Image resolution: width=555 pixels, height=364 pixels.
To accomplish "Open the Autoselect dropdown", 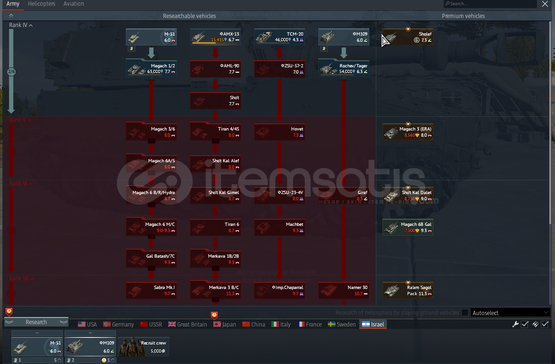I will click(x=510, y=313).
